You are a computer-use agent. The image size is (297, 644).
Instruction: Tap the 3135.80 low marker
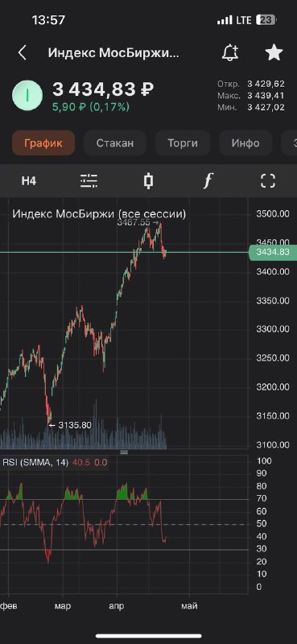[x=70, y=425]
